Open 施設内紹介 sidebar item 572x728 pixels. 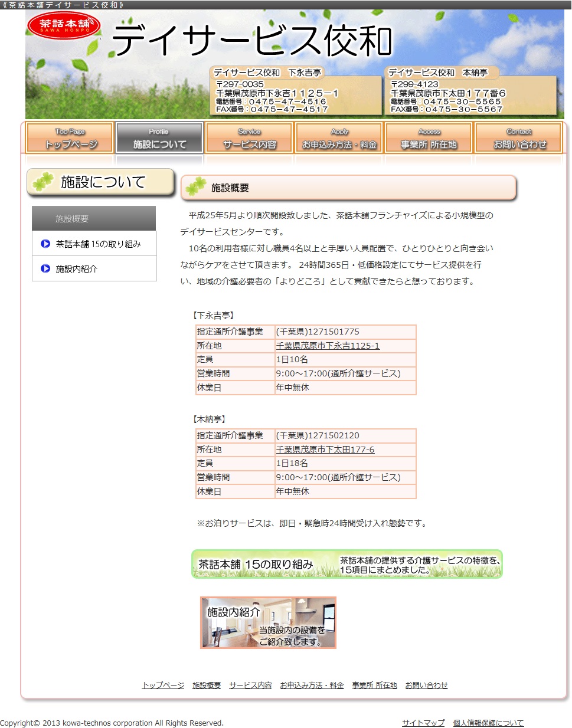point(94,268)
